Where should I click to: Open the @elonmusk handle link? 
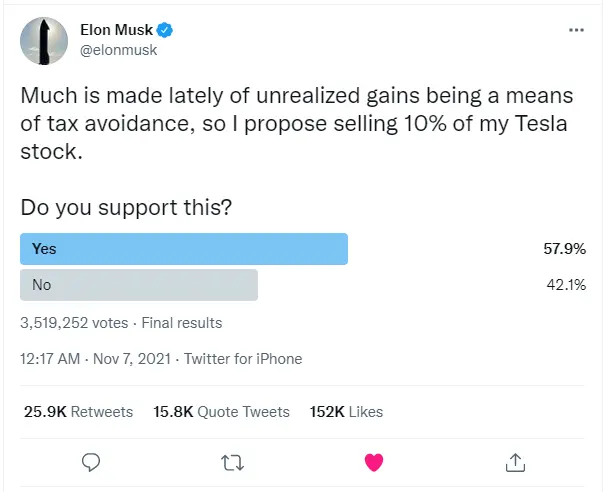coord(118,50)
